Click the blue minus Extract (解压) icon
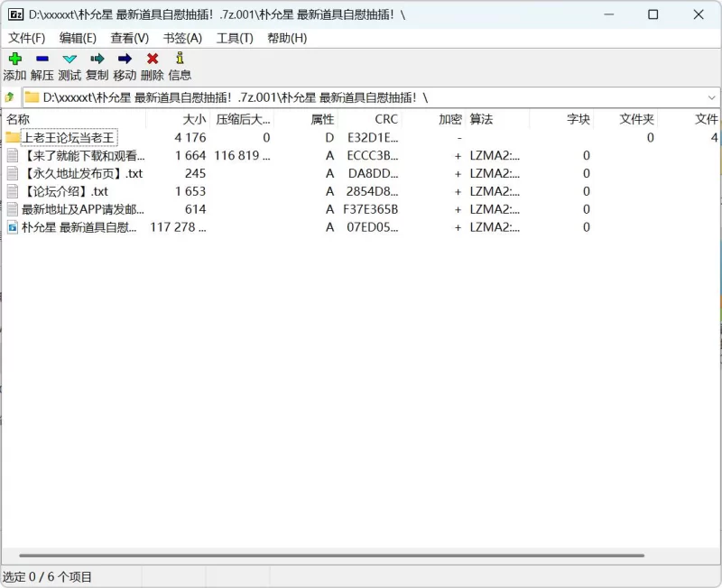This screenshot has height=588, width=722. (42, 60)
